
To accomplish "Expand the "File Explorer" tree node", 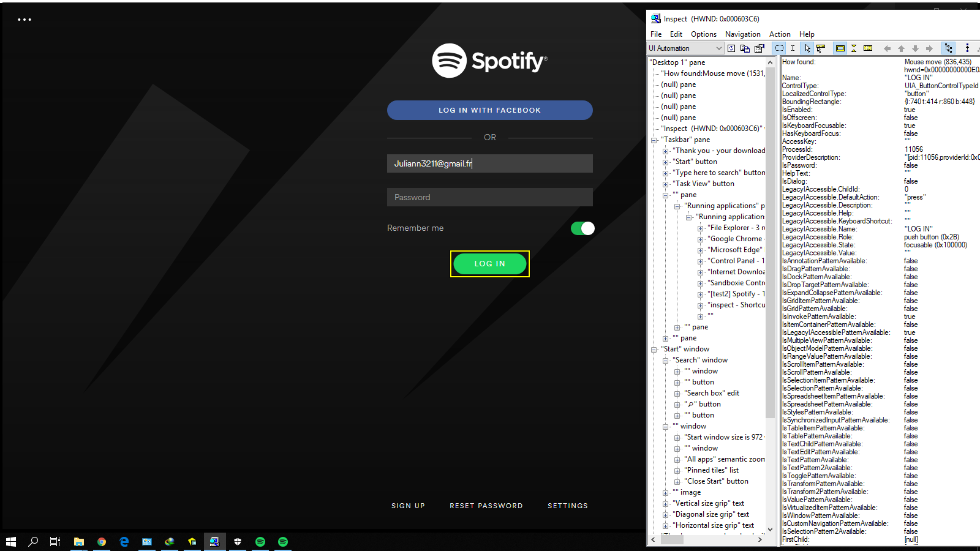I will (701, 228).
